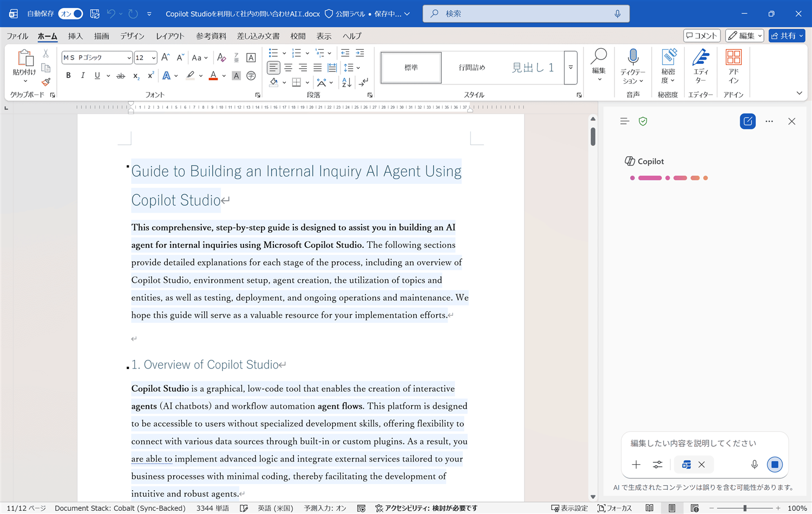This screenshot has width=812, height=514.
Task: Expand the bullet list dropdown arrow
Action: pyautogui.click(x=284, y=53)
